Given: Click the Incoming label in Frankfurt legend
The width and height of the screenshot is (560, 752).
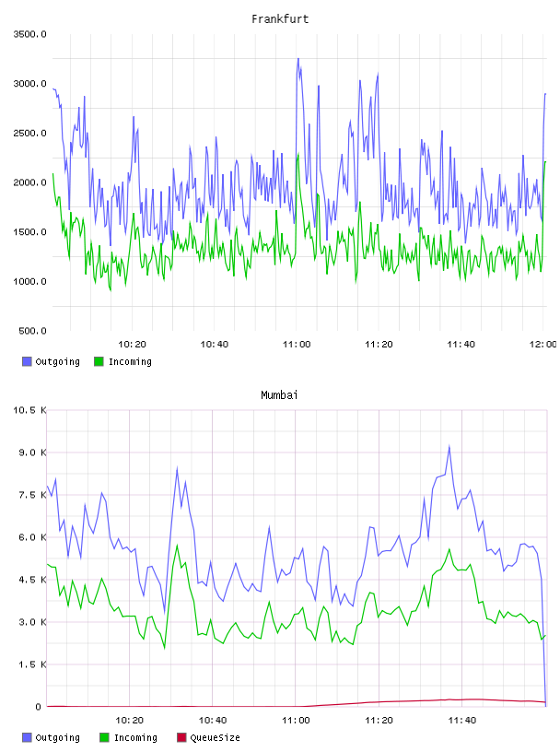Looking at the screenshot, I should [x=130, y=361].
